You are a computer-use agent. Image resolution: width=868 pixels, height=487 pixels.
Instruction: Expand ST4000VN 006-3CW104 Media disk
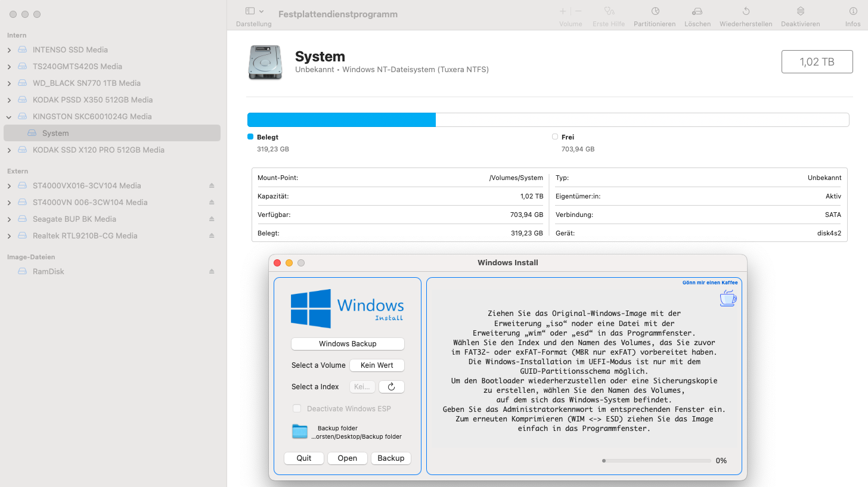(x=9, y=203)
